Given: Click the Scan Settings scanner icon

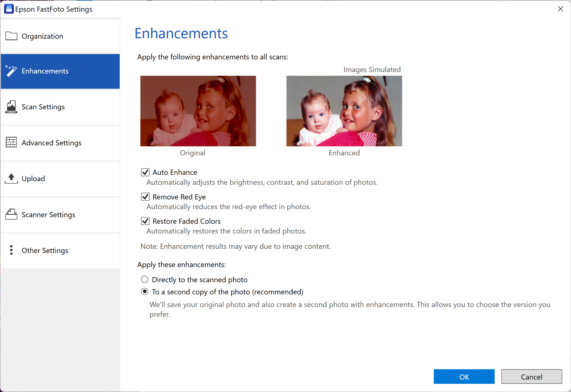Looking at the screenshot, I should 11,107.
